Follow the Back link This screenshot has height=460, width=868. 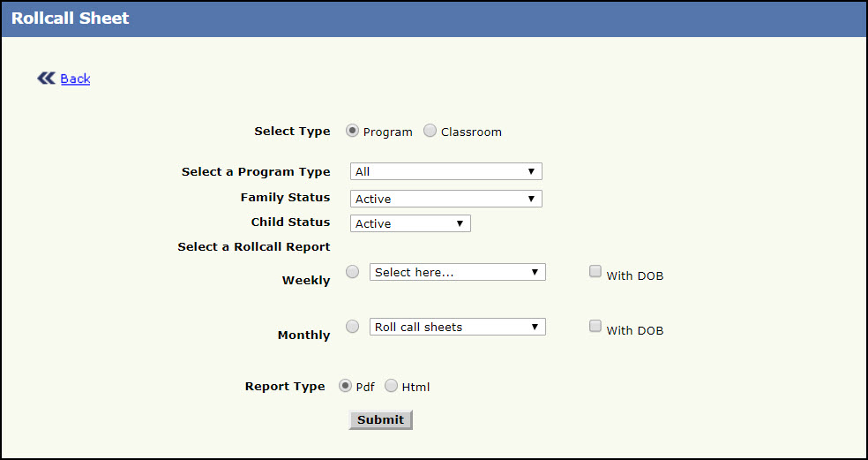click(75, 79)
